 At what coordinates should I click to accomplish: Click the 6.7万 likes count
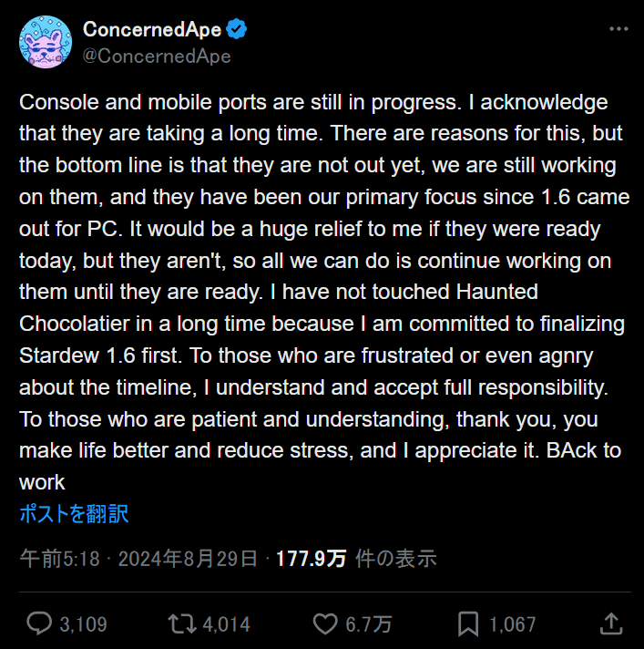368,624
